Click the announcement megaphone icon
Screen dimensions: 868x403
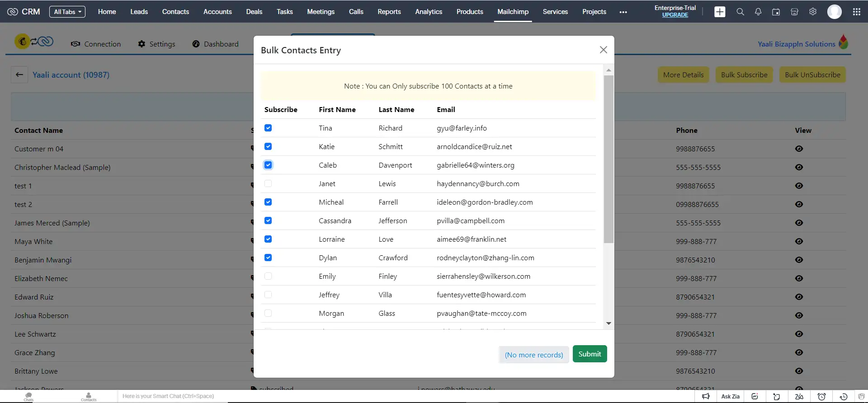click(x=706, y=397)
